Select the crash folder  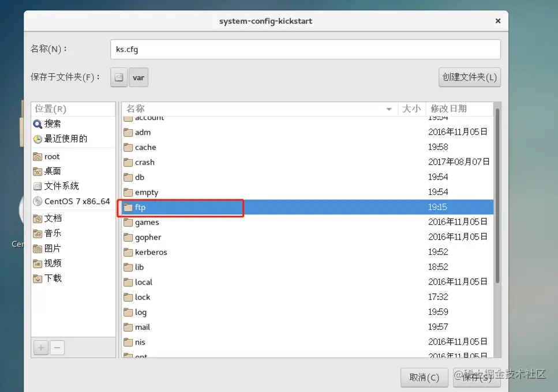308,162
